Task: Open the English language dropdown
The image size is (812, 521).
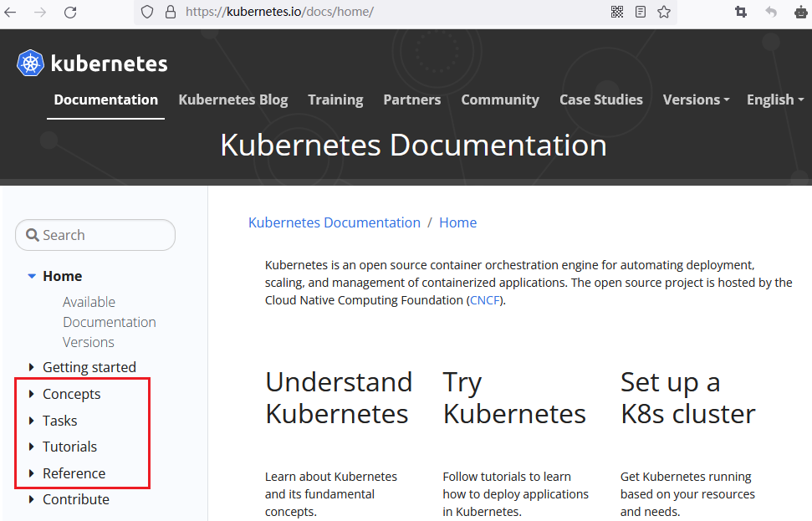Action: [775, 100]
